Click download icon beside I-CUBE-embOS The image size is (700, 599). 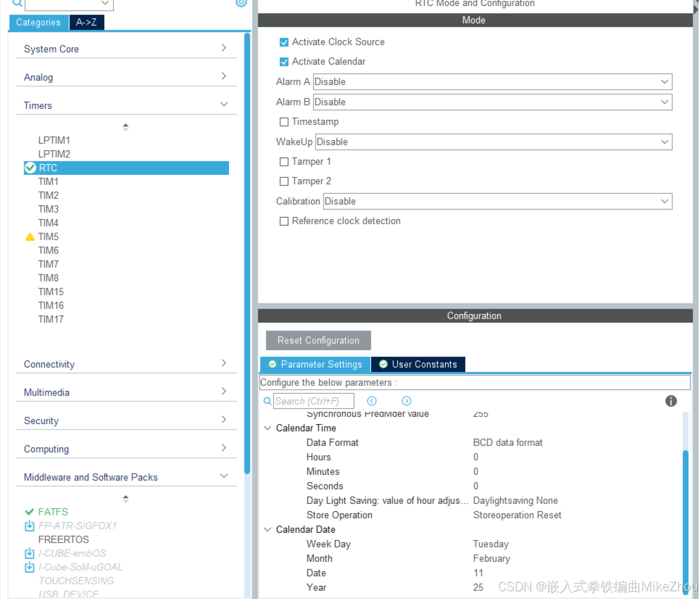point(29,553)
